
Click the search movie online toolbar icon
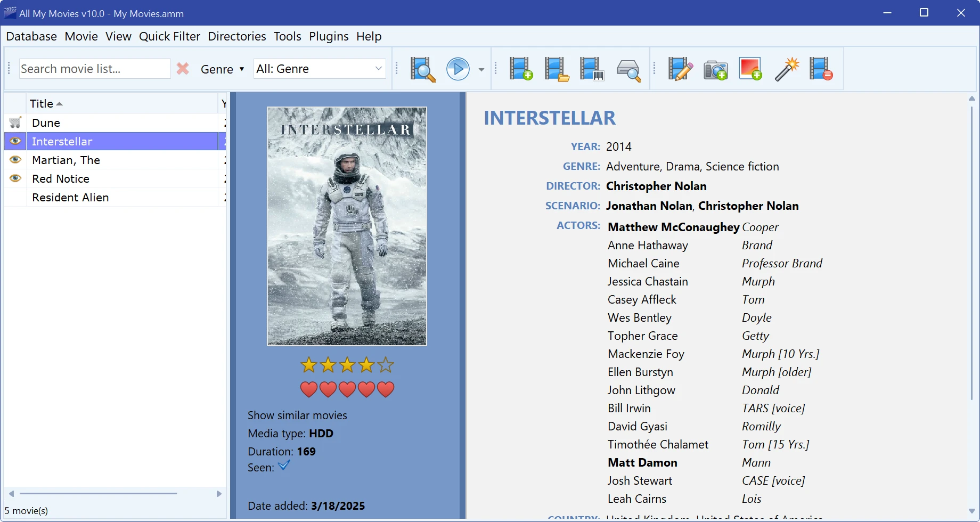pos(423,69)
